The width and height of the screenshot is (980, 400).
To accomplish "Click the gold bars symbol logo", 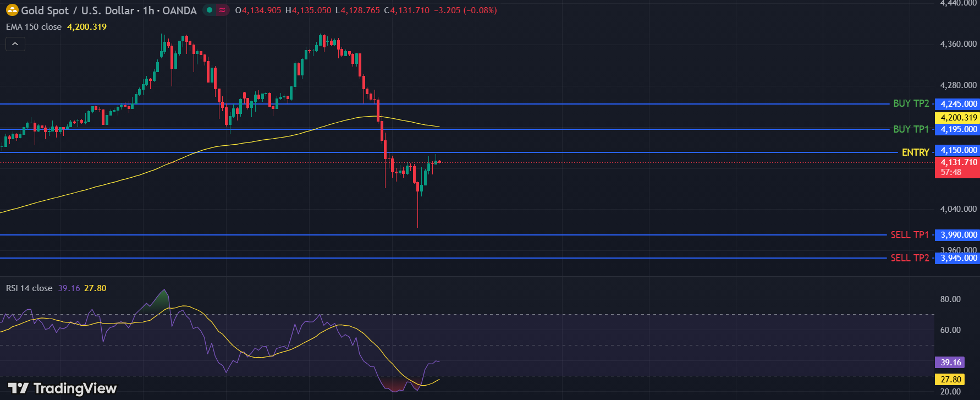I will point(12,10).
